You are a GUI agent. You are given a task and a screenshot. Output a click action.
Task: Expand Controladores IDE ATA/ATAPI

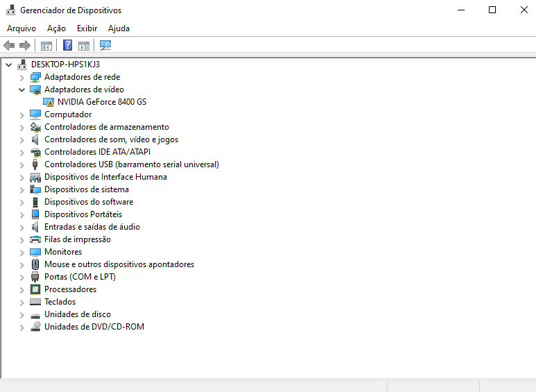point(22,153)
